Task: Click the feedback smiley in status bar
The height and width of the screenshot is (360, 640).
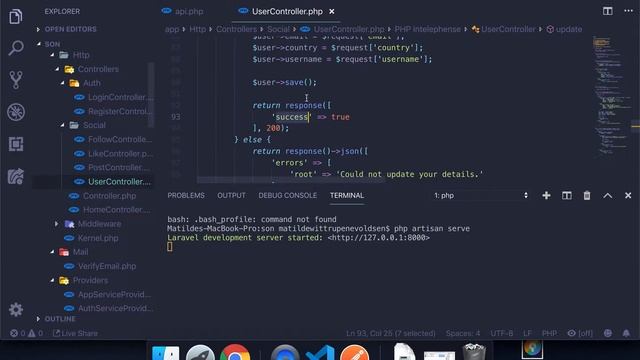Action: pyautogui.click(x=608, y=333)
